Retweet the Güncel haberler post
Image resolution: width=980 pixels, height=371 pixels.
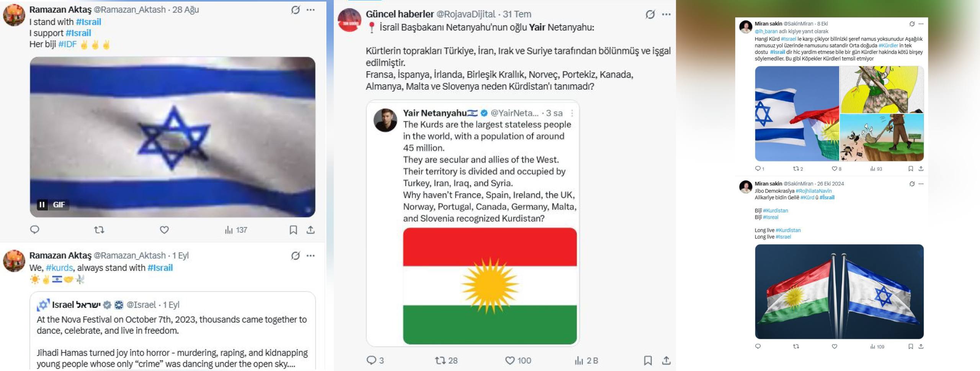pos(440,361)
